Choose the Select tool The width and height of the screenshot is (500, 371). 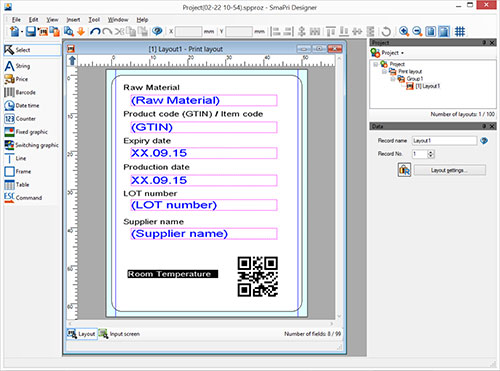32,50
